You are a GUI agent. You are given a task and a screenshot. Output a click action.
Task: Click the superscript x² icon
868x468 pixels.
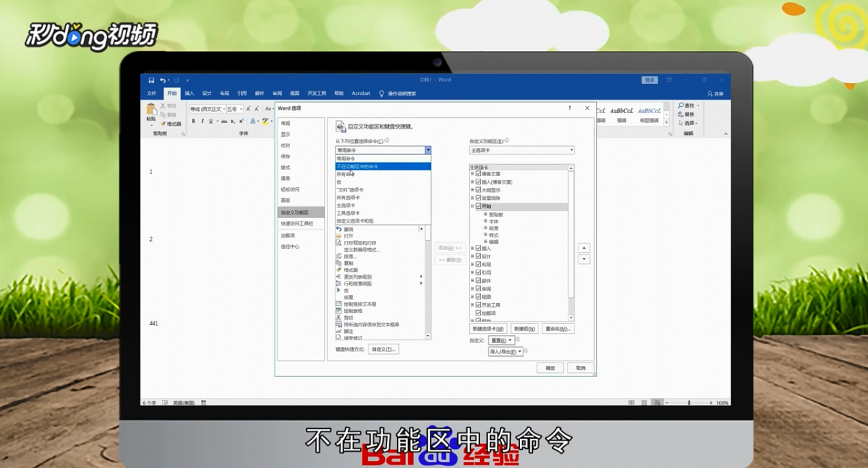[241, 121]
